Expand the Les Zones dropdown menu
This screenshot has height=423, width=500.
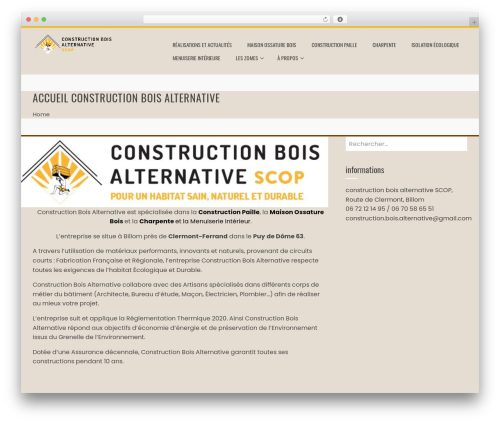tap(250, 58)
